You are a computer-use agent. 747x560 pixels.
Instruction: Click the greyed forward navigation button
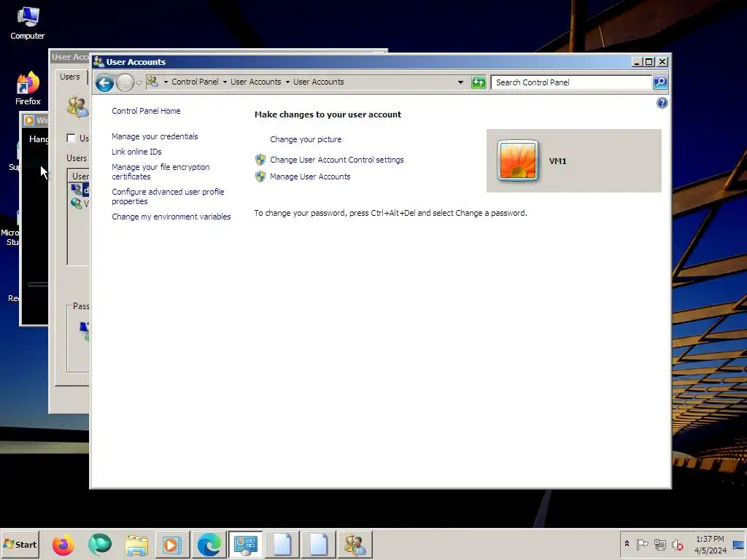click(125, 83)
